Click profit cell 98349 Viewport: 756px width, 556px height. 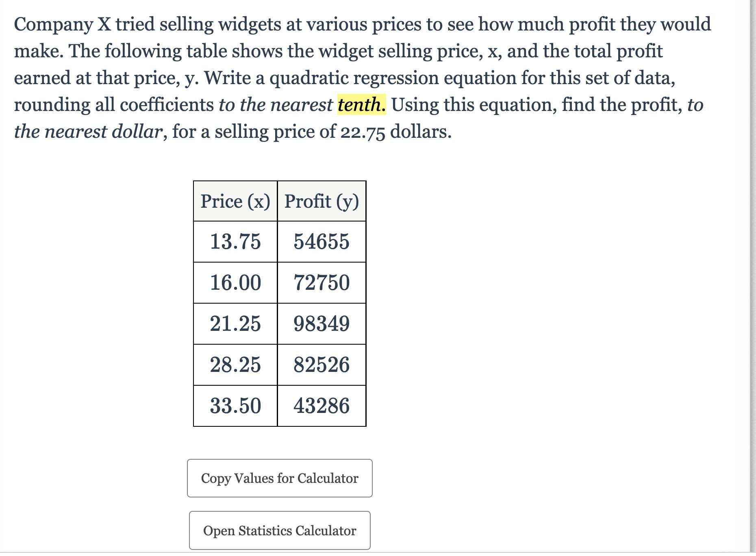[322, 324]
